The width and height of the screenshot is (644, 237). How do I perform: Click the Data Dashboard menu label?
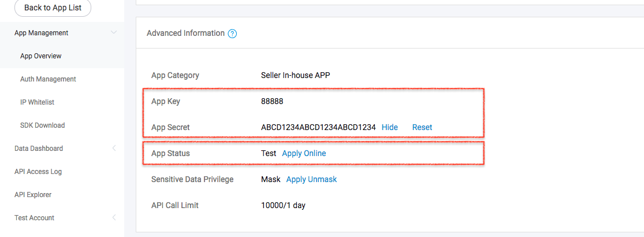point(39,149)
